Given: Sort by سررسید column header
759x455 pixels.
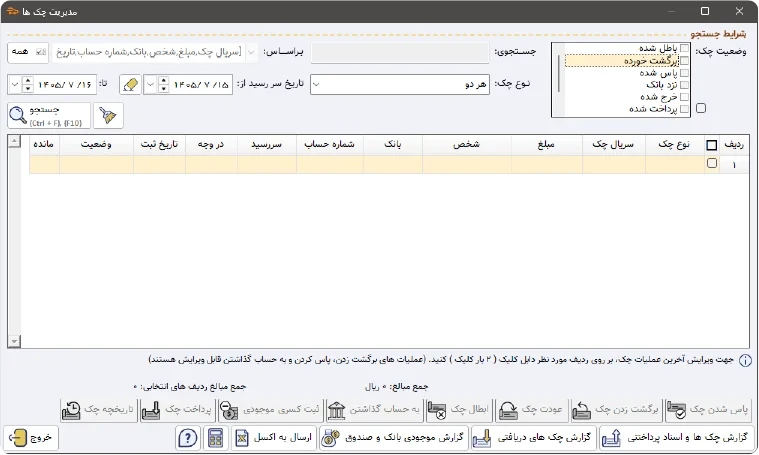Looking at the screenshot, I should 267,145.
